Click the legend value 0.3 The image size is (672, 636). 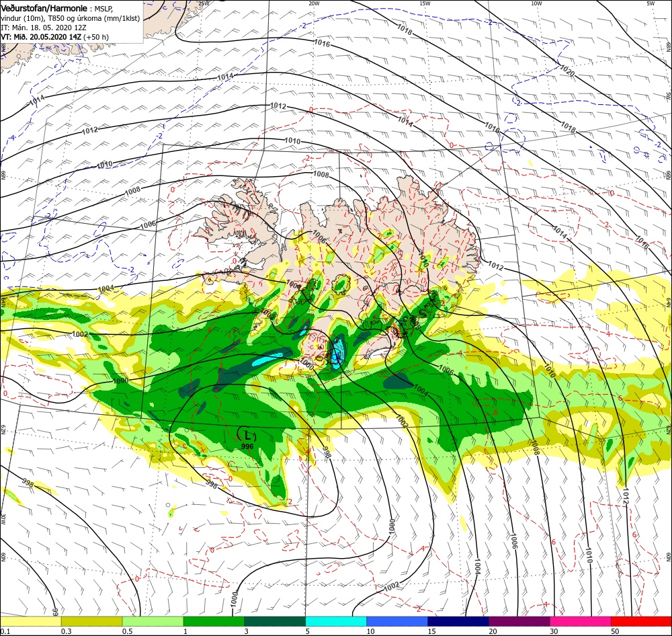67,631
